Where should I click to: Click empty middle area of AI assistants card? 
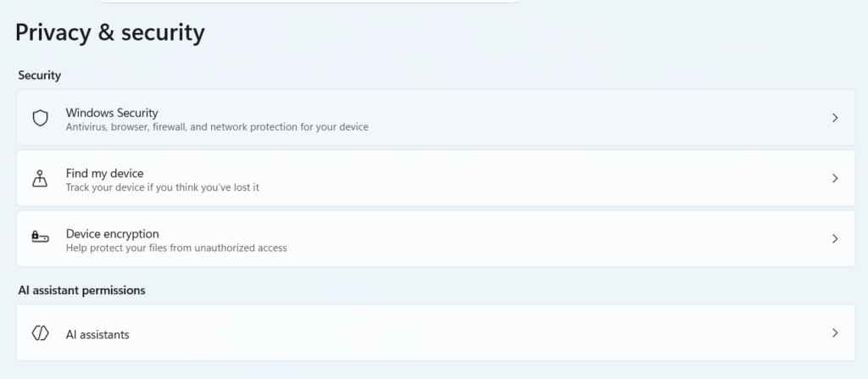click(509, 333)
